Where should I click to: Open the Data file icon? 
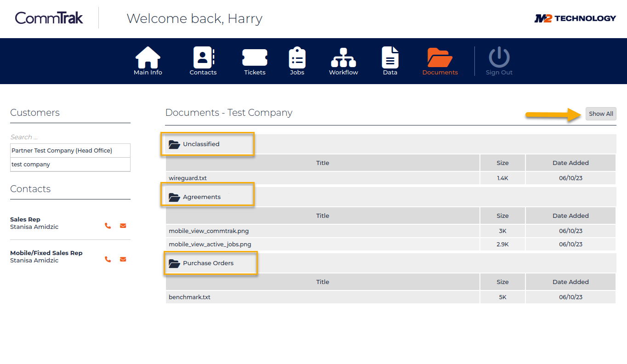click(390, 58)
